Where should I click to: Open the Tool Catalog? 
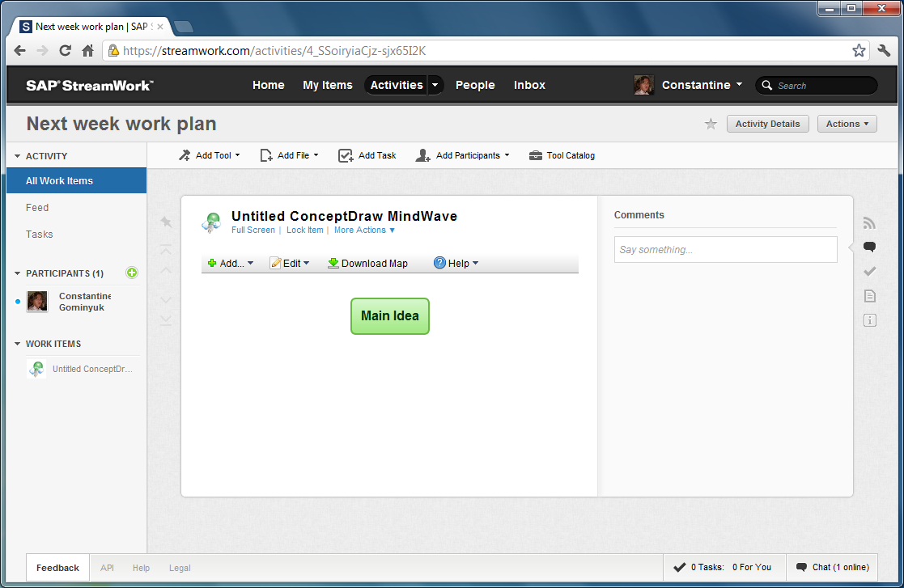click(x=562, y=155)
